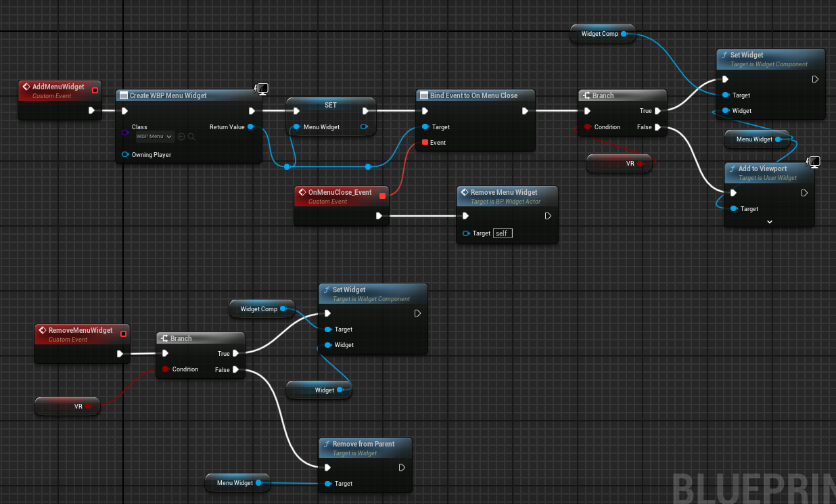Image resolution: width=836 pixels, height=504 pixels.
Task: Select the Widget Comp variable node at top
Action: [x=603, y=34]
